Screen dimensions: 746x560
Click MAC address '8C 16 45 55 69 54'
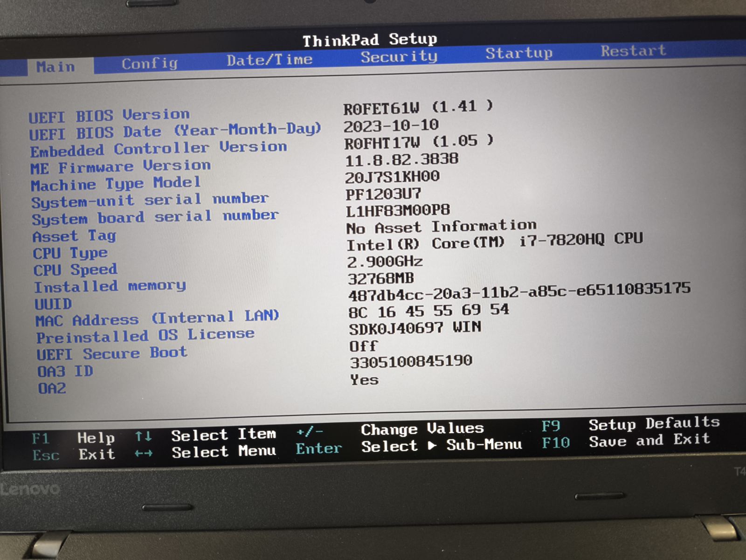click(x=429, y=311)
